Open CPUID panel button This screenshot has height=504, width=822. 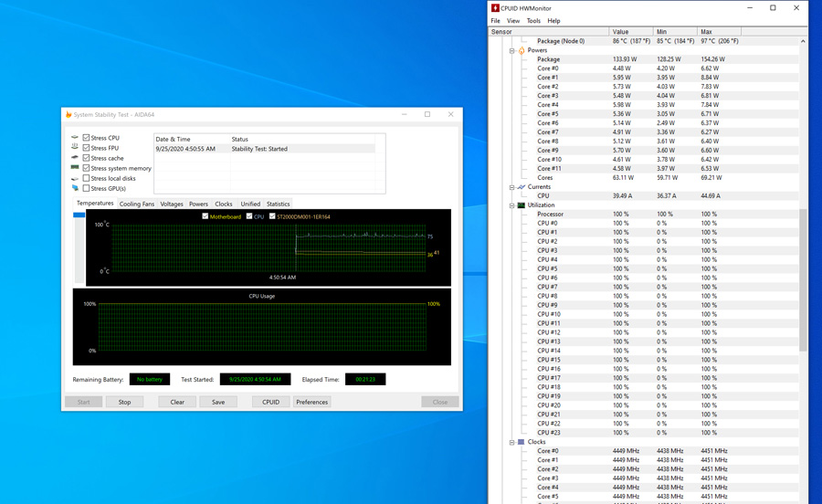[270, 402]
